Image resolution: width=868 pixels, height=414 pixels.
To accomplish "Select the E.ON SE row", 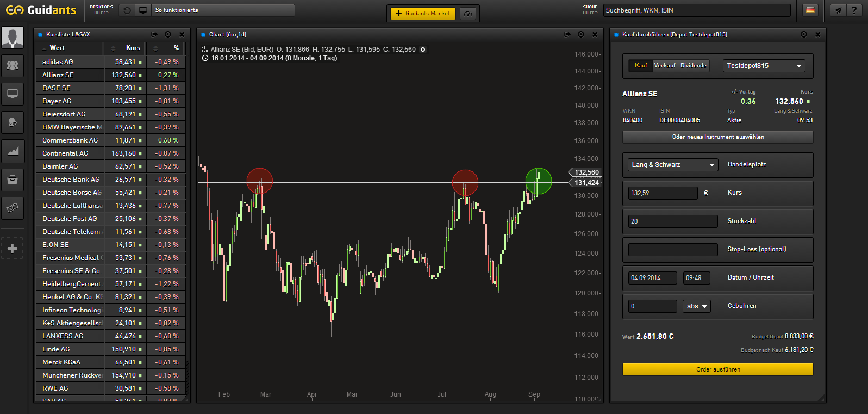I will tap(110, 245).
